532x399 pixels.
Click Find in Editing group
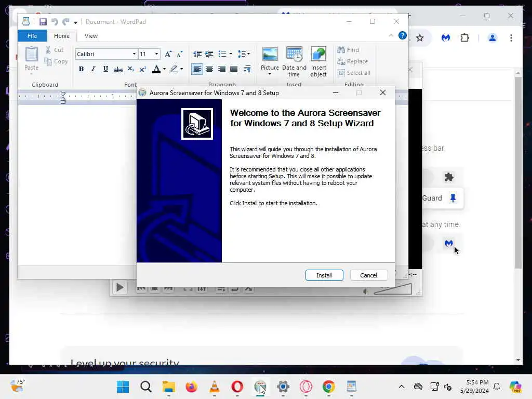tap(348, 50)
